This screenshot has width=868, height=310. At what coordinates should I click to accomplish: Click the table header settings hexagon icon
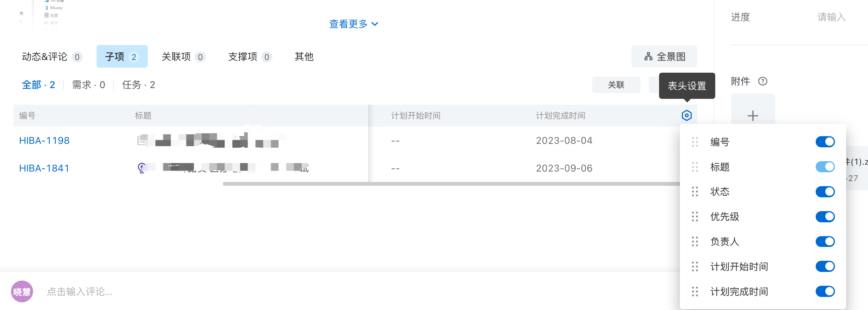[x=686, y=115]
